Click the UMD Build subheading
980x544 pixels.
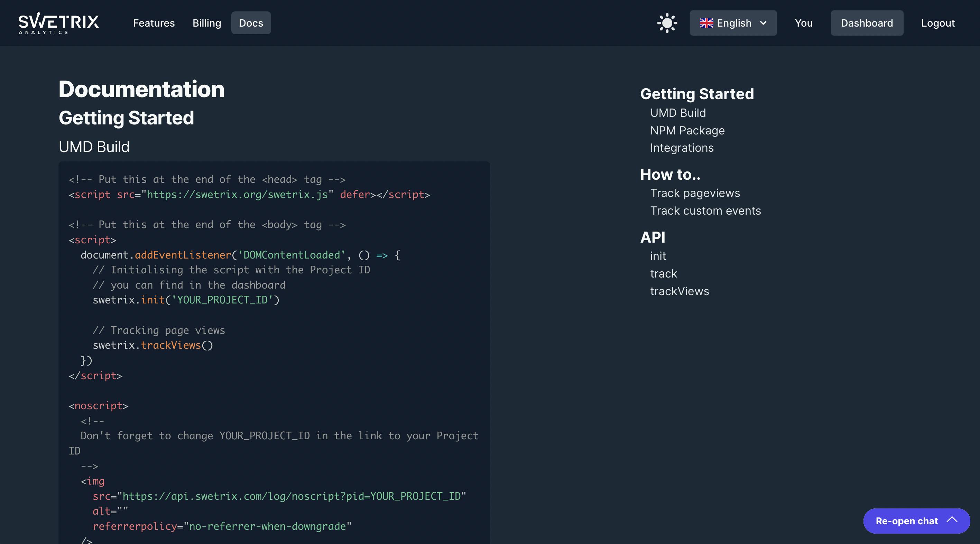pyautogui.click(x=94, y=147)
